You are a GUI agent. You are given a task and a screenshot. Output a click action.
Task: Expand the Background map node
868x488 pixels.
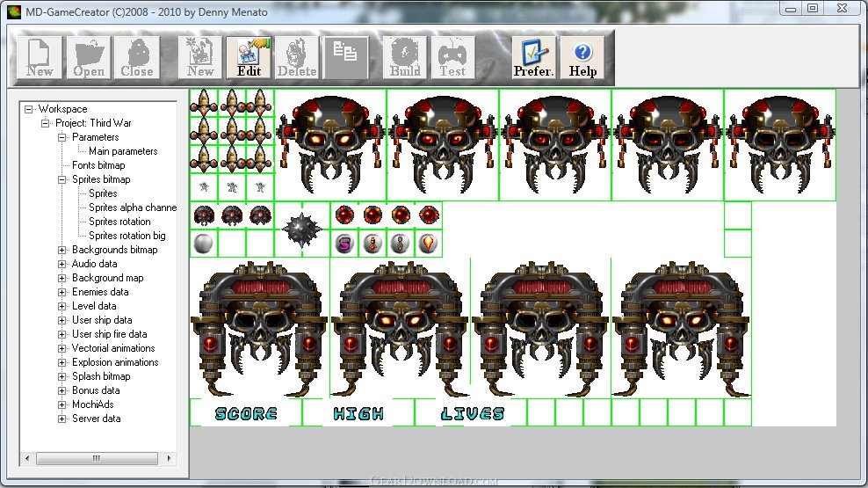pyautogui.click(x=62, y=278)
